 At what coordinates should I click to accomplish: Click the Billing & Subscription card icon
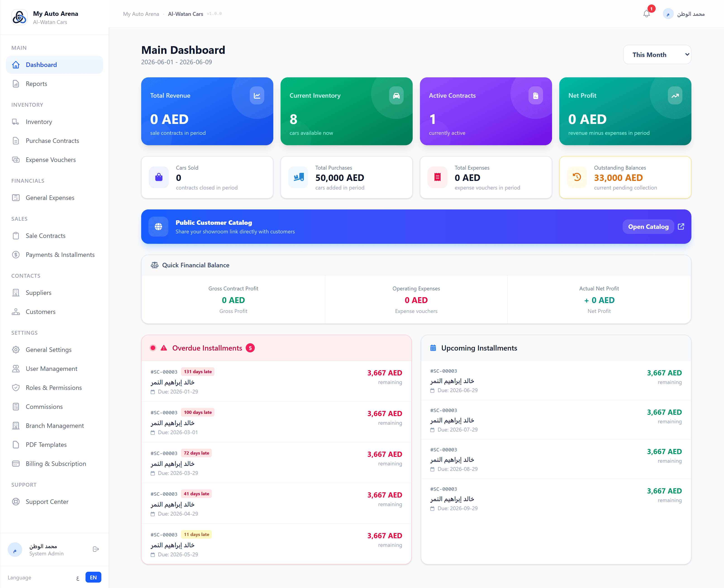16,464
